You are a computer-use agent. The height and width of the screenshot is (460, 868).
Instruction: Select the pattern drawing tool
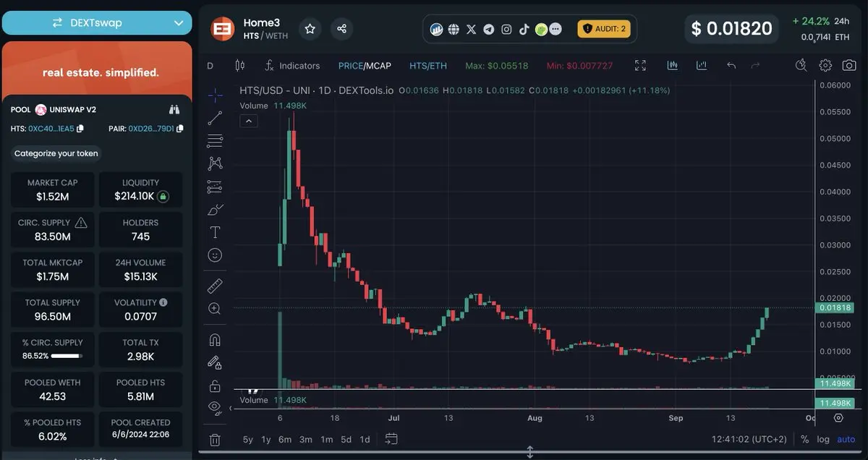tap(215, 163)
